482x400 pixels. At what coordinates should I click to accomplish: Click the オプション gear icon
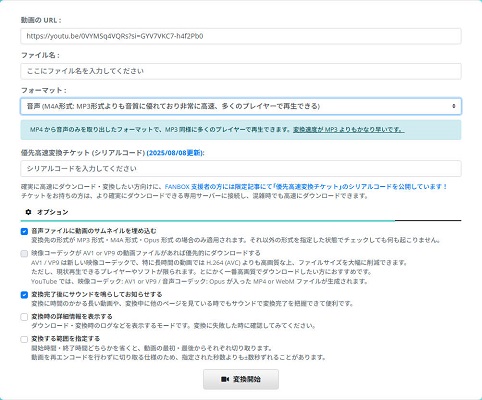[28, 212]
